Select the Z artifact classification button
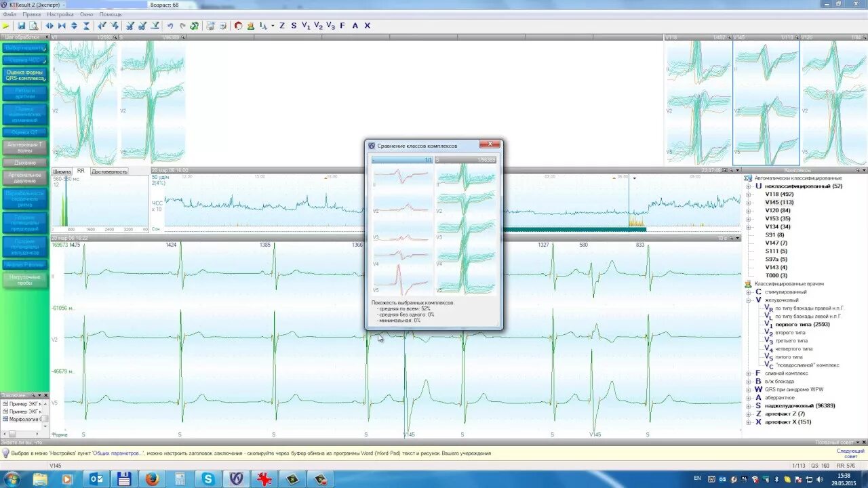 coord(282,26)
